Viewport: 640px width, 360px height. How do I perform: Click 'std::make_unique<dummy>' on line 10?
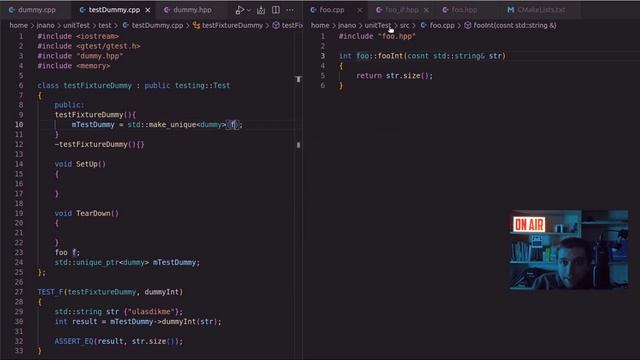177,124
